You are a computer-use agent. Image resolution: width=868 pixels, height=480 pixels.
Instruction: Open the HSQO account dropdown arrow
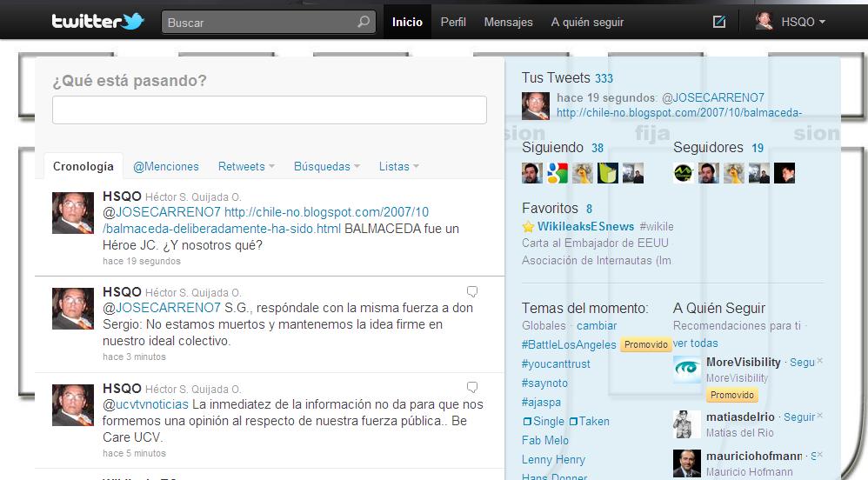(x=822, y=22)
